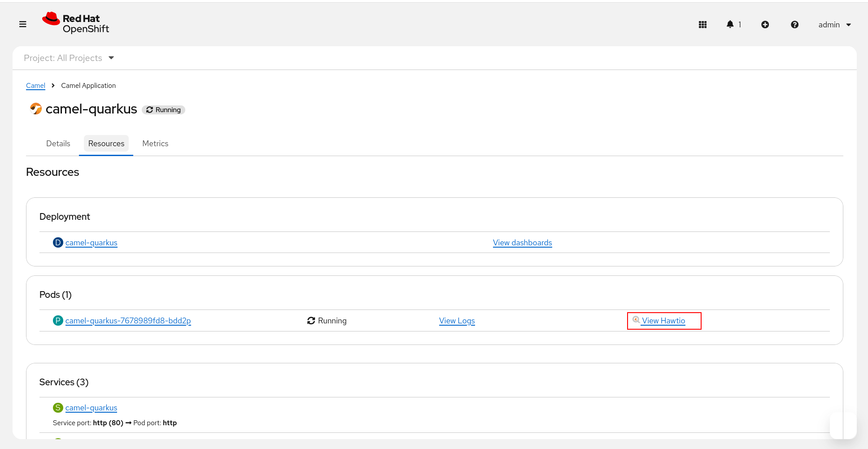Open the hamburger navigation menu

click(x=23, y=24)
